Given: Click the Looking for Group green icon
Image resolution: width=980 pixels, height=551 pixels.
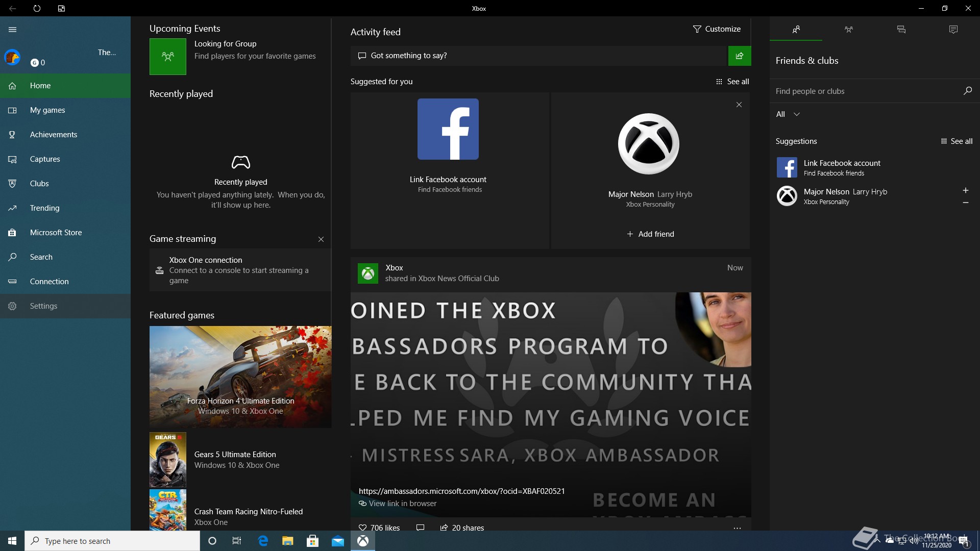Looking at the screenshot, I should 168,57.
